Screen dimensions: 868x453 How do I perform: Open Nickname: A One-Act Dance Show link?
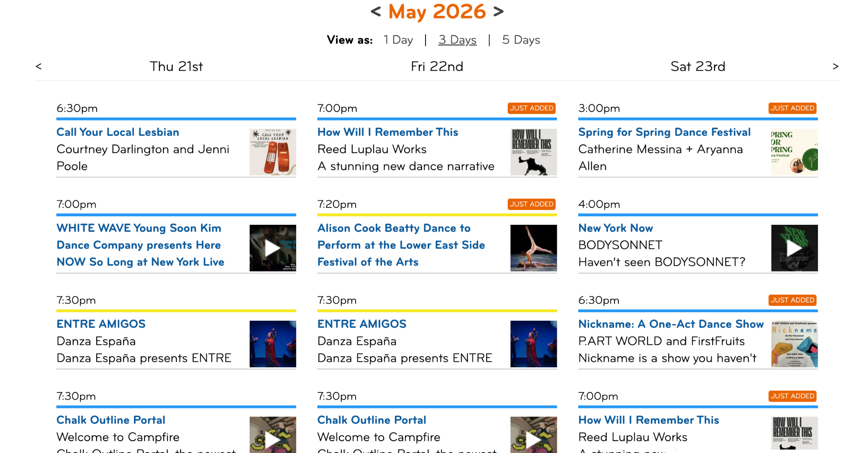point(671,324)
